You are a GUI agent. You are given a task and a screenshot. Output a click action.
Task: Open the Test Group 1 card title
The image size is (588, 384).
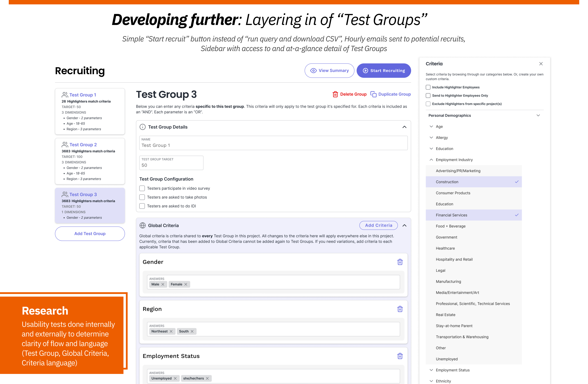click(83, 95)
